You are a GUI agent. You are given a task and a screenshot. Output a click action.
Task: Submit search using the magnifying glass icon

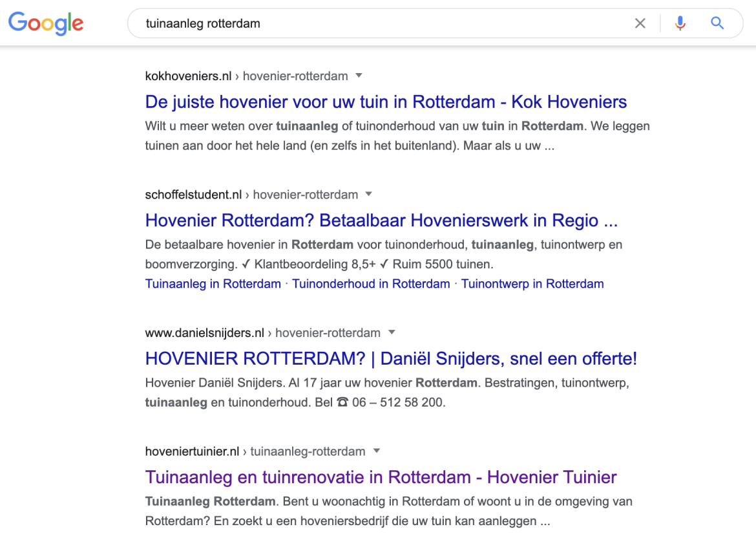click(717, 23)
